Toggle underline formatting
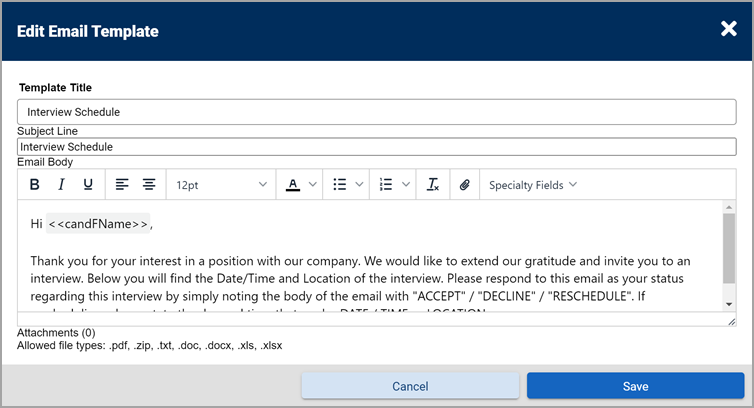The height and width of the screenshot is (408, 754). click(x=88, y=185)
